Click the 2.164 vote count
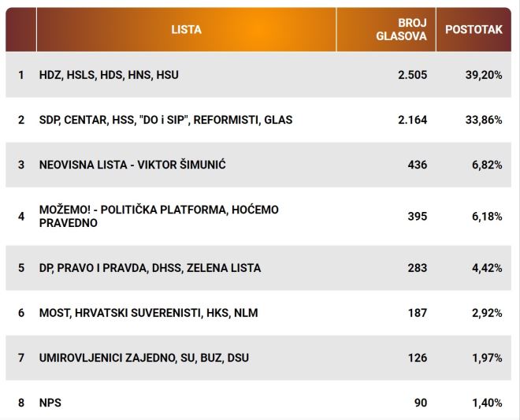 412,121
